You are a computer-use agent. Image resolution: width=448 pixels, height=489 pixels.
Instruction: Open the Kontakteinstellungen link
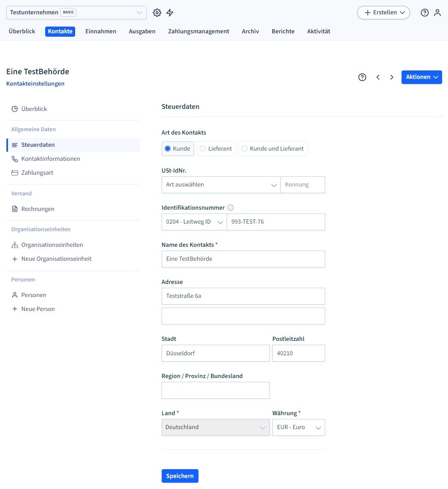pyautogui.click(x=35, y=84)
